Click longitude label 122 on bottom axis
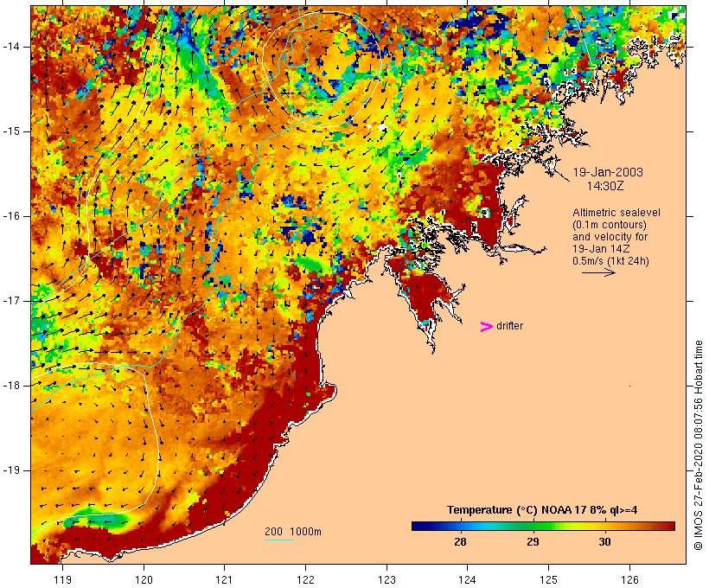The image size is (709, 588). [305, 578]
